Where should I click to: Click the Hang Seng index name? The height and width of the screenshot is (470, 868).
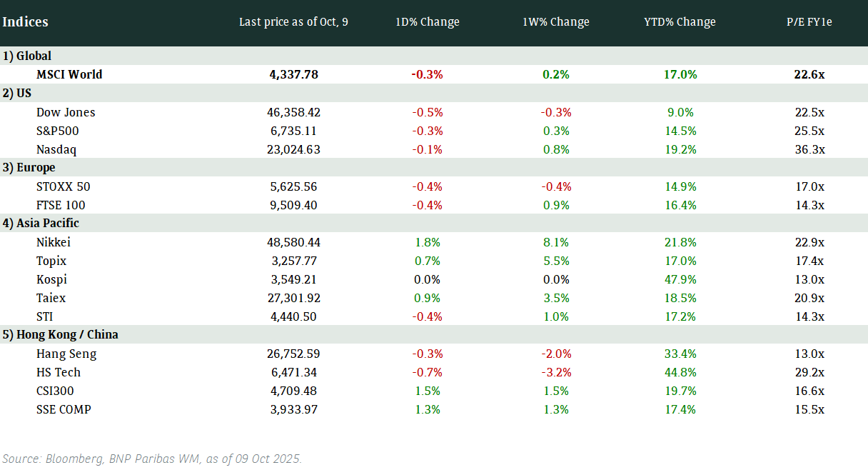point(66,354)
